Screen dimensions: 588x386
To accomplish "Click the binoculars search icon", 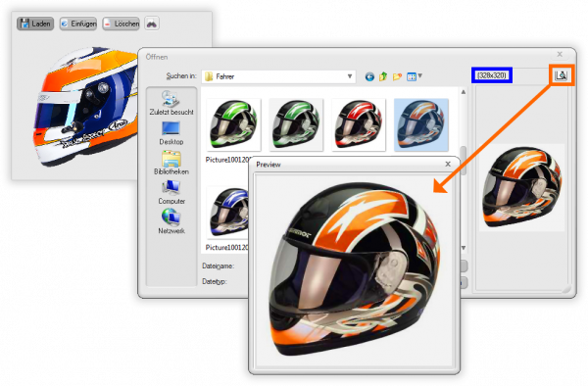I will (x=152, y=24).
